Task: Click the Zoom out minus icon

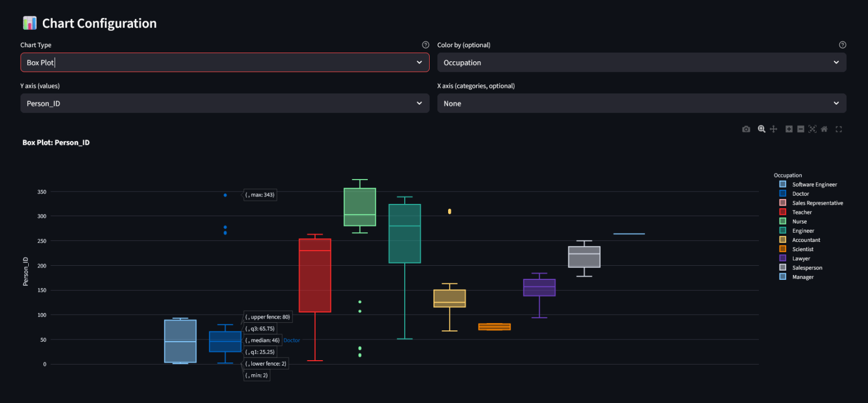Action: [801, 129]
